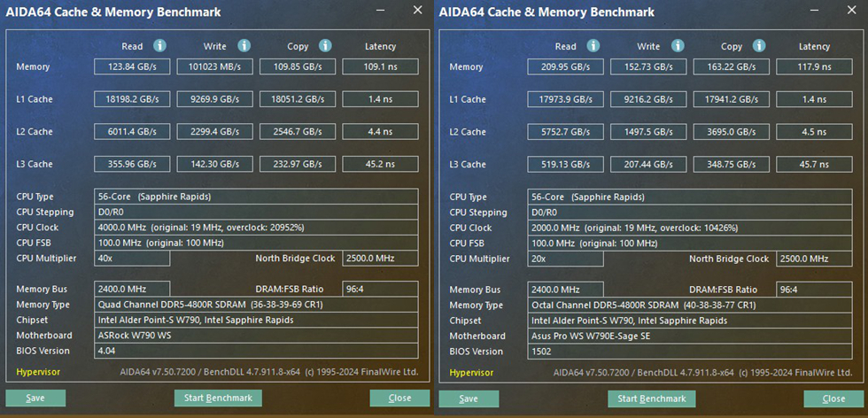Click the L3 Cache Latency field showing 45.7 ns
The height and width of the screenshot is (418, 868).
pos(814,164)
